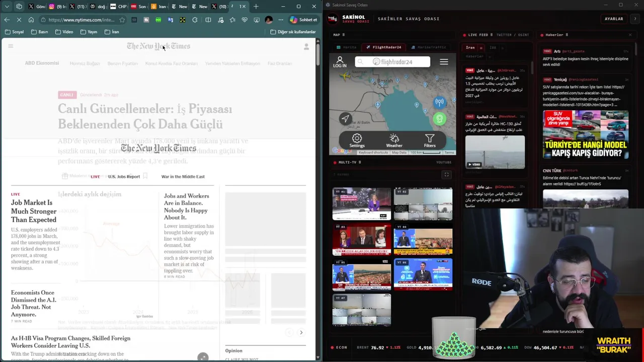Open AYARLAR in Sakinol Savaş Odası
Screen dimensions: 644x362
(x=613, y=19)
